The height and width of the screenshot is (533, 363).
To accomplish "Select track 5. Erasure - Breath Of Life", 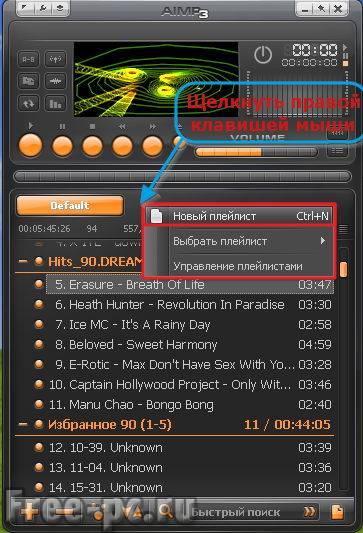I will coord(190,285).
